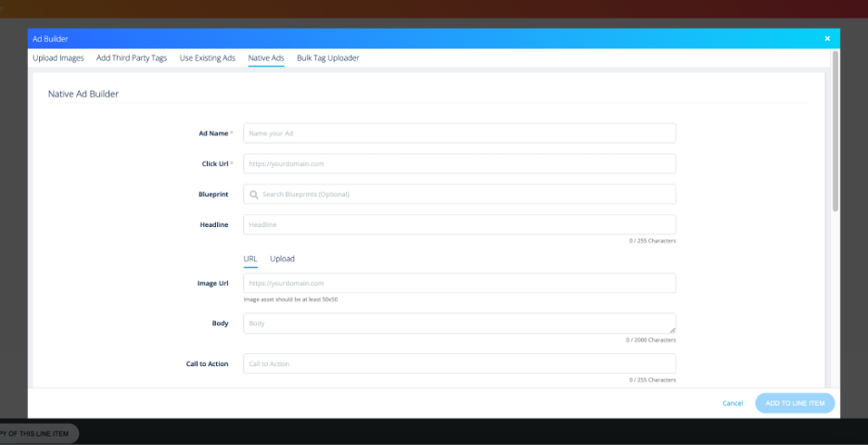
Task: Open the Add Third Party Tags tab
Action: (x=132, y=58)
